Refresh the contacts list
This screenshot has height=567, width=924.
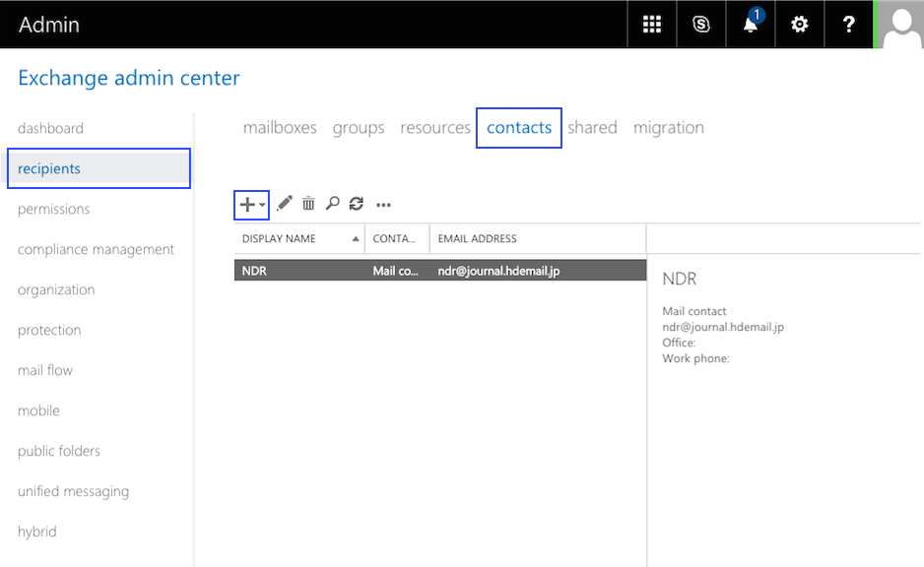(x=356, y=204)
